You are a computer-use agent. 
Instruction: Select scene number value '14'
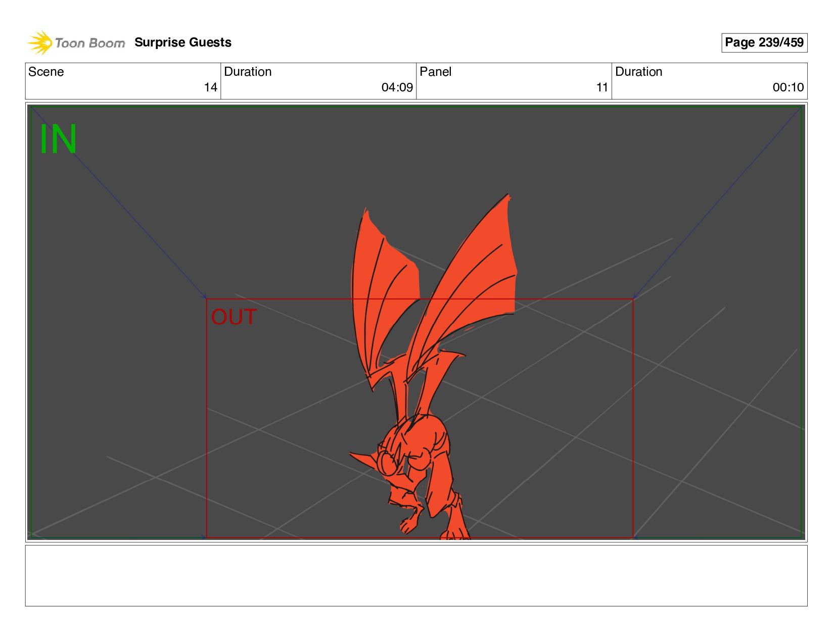(x=211, y=87)
